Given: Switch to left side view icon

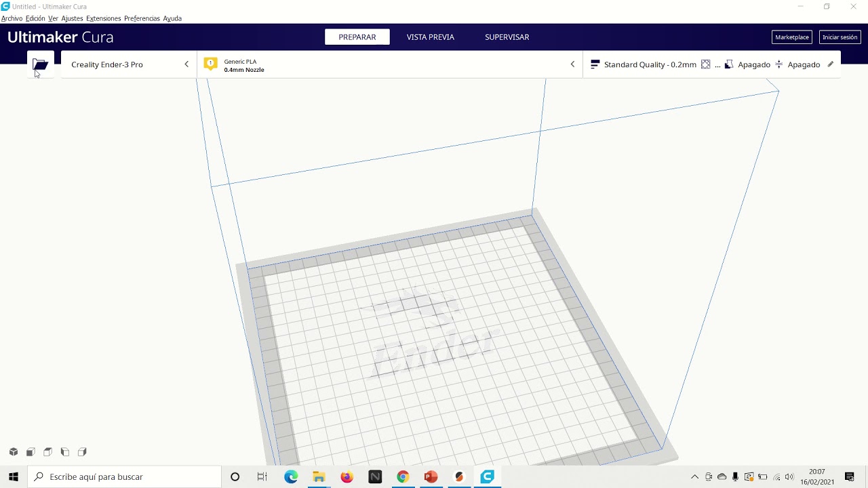Looking at the screenshot, I should click(x=65, y=452).
